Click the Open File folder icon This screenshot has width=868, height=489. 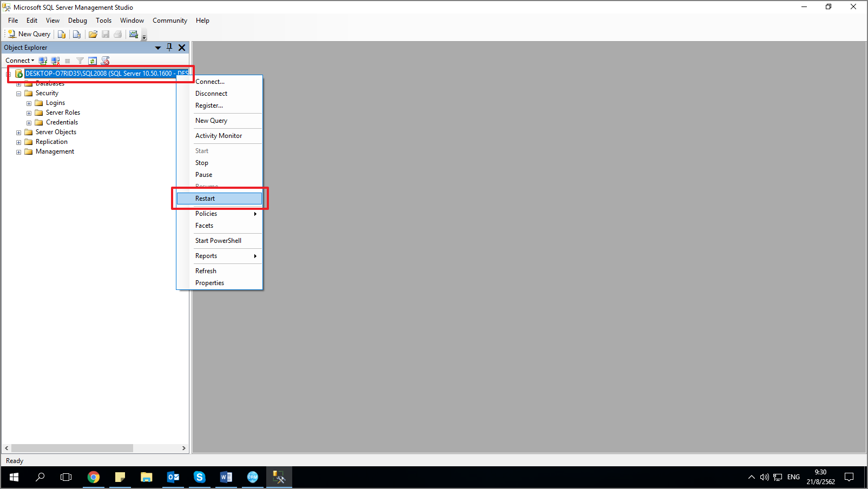point(93,34)
